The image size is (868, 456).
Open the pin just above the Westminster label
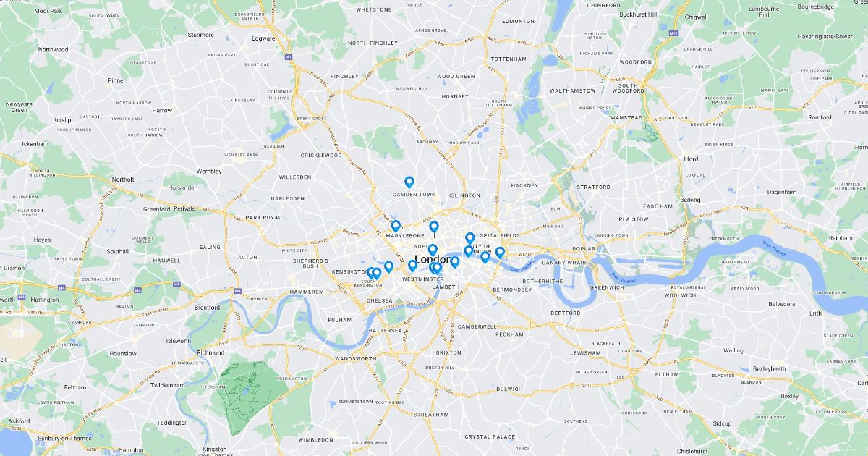pyautogui.click(x=412, y=266)
